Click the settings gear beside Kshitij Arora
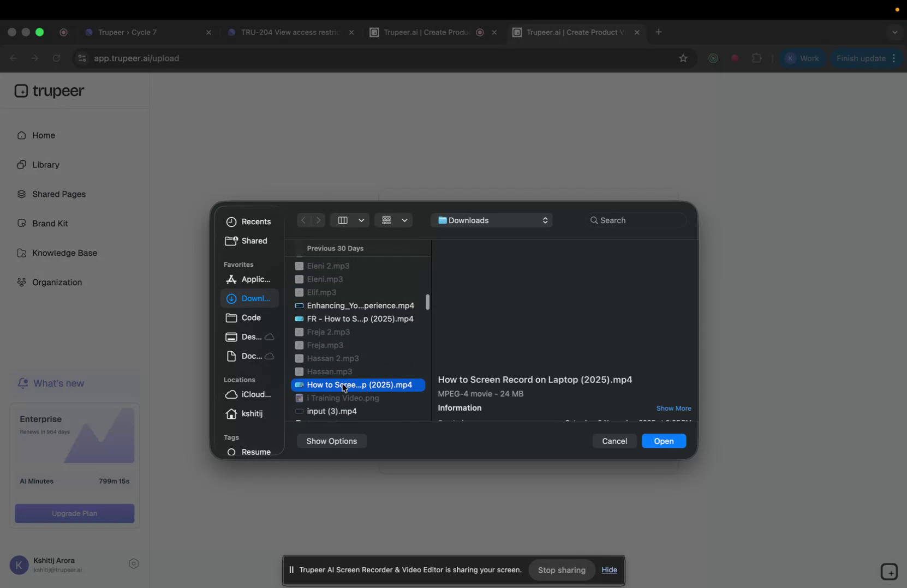The height and width of the screenshot is (588, 907). pos(134,563)
